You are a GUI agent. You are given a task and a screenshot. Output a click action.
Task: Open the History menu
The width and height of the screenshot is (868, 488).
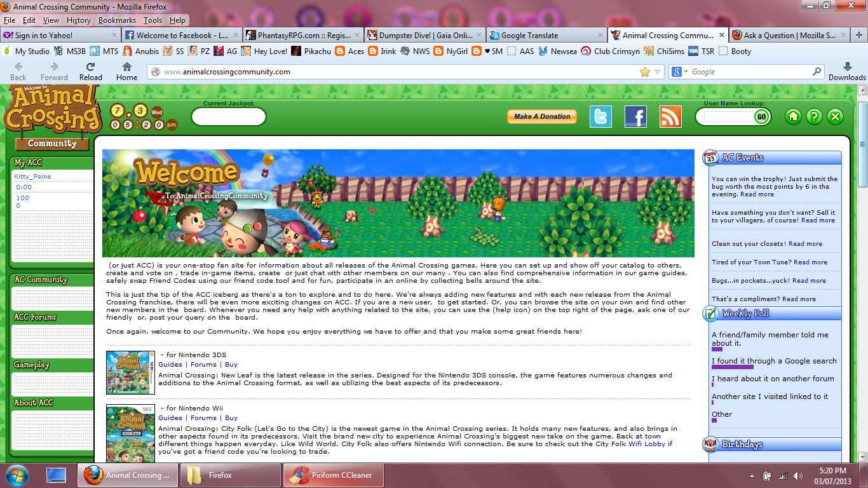click(79, 20)
